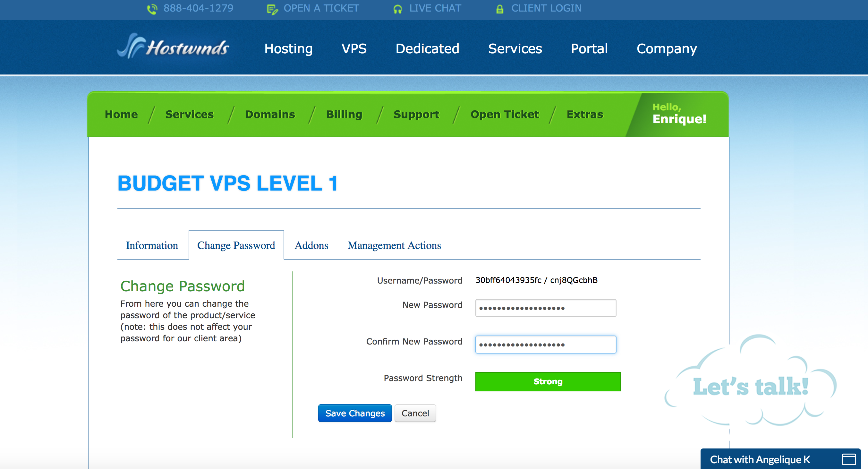Click the BUDGET VPS LEVEL 1 heading

tap(228, 183)
